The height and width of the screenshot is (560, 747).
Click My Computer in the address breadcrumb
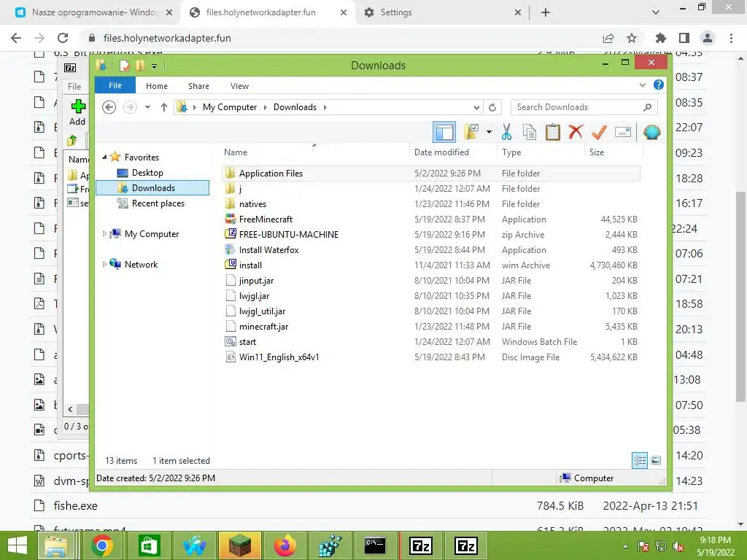click(230, 107)
